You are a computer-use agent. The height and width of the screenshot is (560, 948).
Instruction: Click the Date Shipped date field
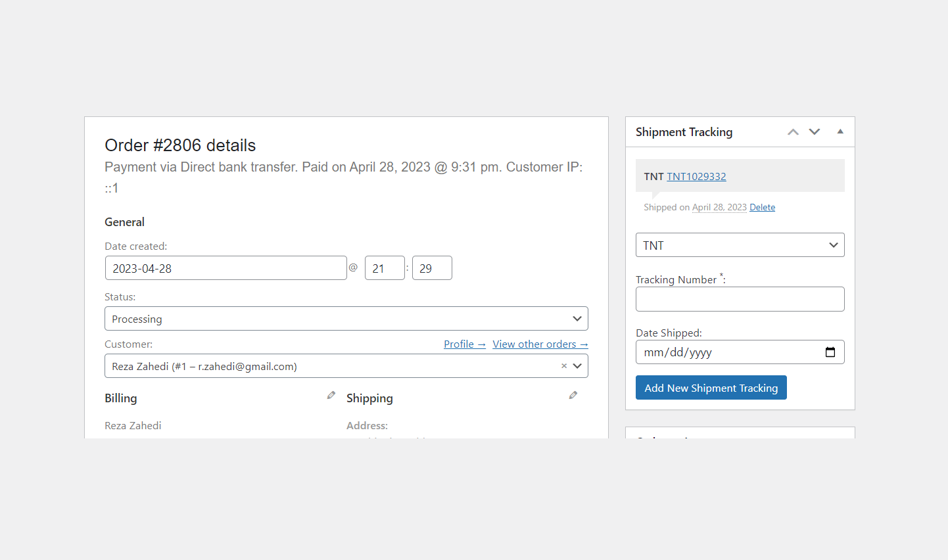point(740,352)
